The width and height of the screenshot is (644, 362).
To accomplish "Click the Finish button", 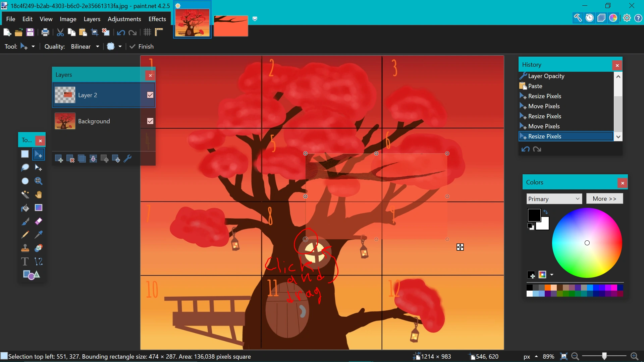I will [142, 47].
